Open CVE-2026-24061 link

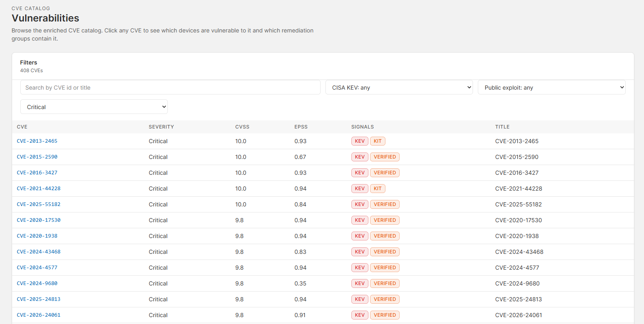[39, 315]
